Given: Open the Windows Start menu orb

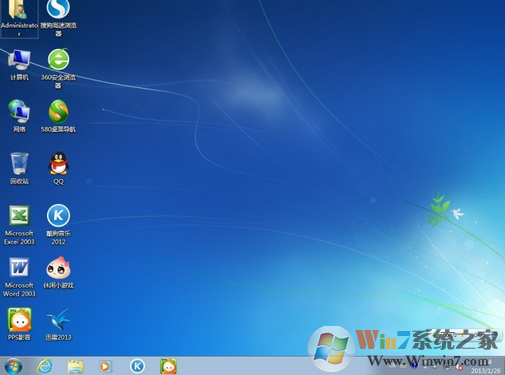Looking at the screenshot, I should (x=13, y=366).
